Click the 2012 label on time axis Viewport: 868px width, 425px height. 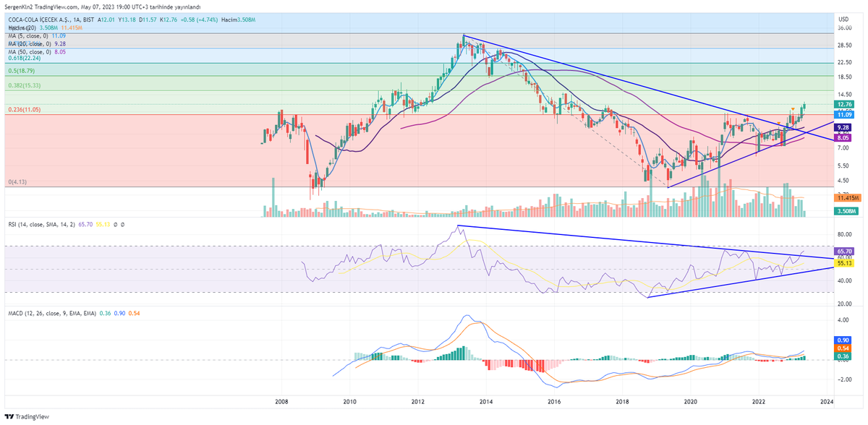click(x=418, y=400)
